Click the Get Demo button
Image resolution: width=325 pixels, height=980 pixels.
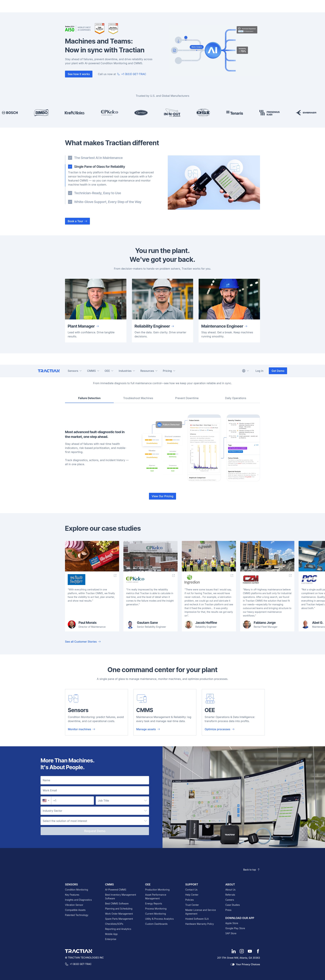tap(278, 371)
